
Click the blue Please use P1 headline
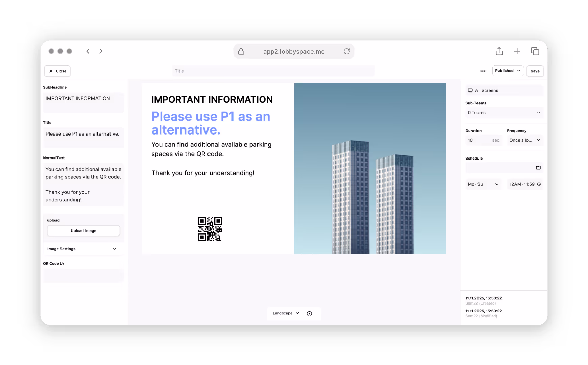(211, 123)
